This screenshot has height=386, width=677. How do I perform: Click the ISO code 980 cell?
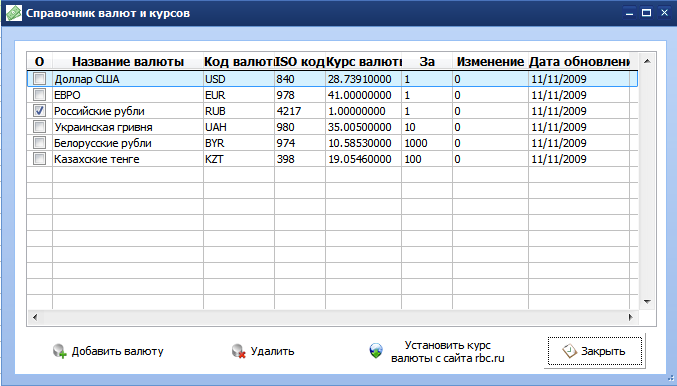[x=300, y=127]
